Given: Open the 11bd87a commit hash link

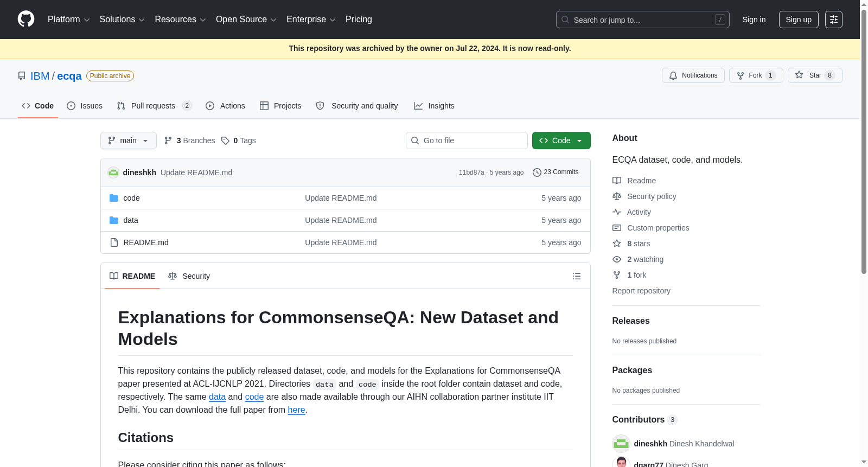Looking at the screenshot, I should 471,172.
